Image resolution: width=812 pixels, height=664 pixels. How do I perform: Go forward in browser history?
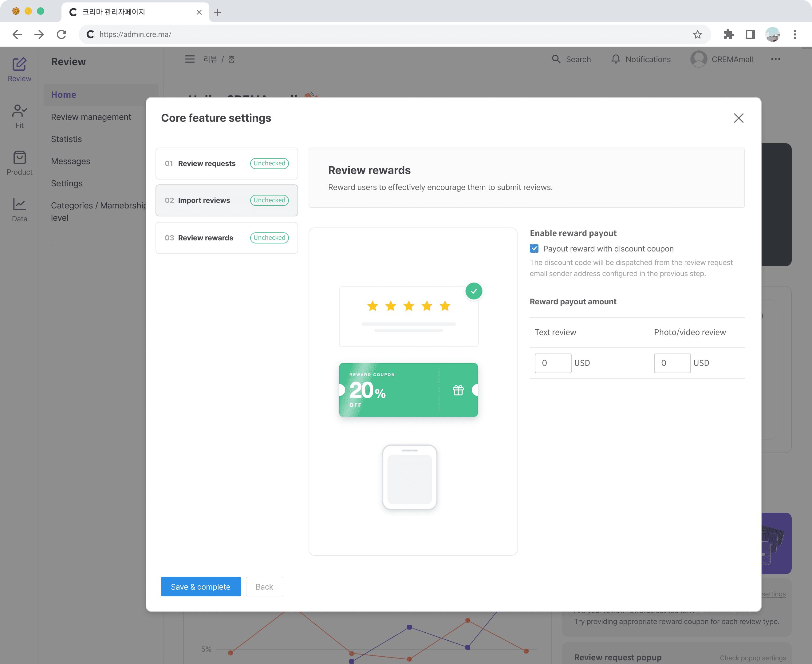pos(39,34)
